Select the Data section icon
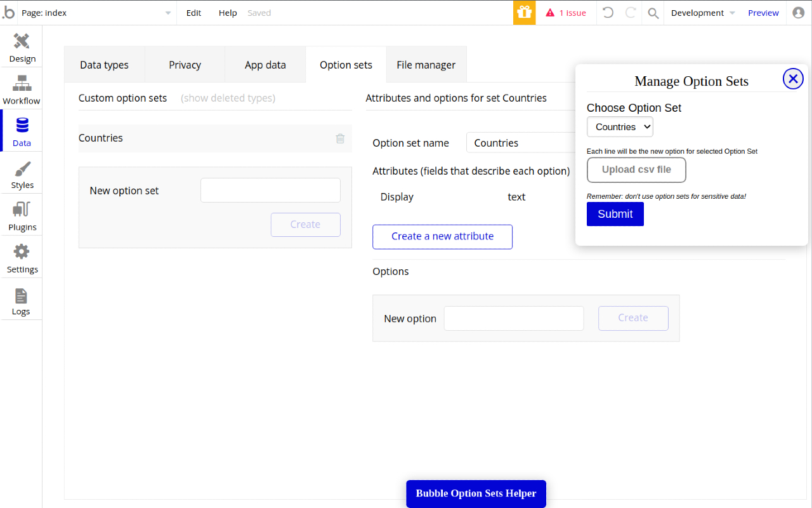Screen dimensions: 812x508 22,130
